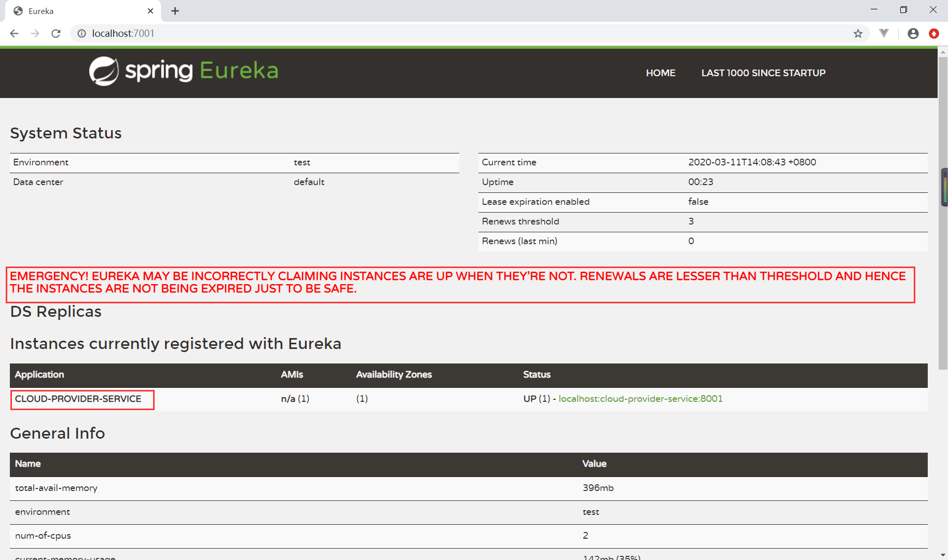Image resolution: width=948 pixels, height=560 pixels.
Task: Click the site information icon
Action: click(x=81, y=34)
